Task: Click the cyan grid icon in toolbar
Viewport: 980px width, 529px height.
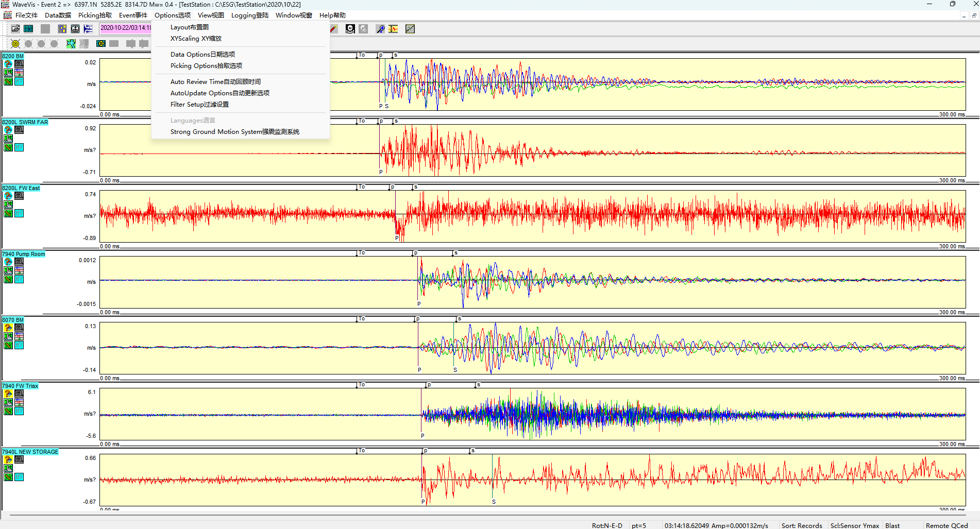Action: 28,29
